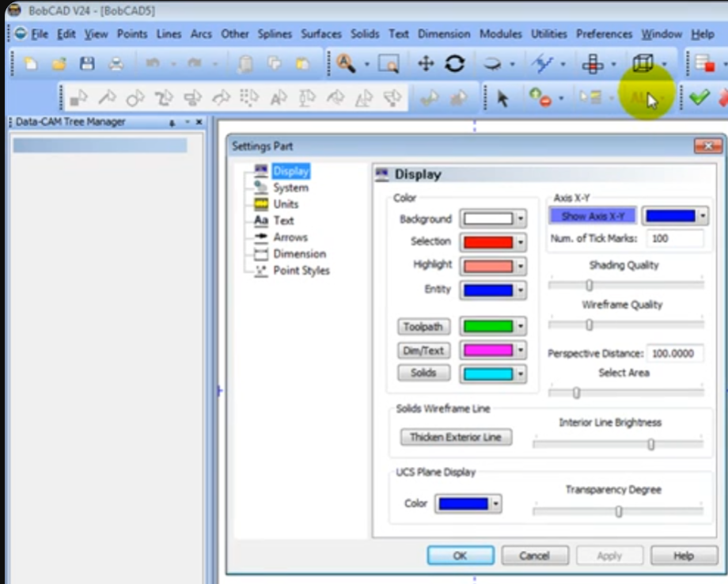
Task: Click the 3D wireframe cube view icon
Action: (643, 64)
